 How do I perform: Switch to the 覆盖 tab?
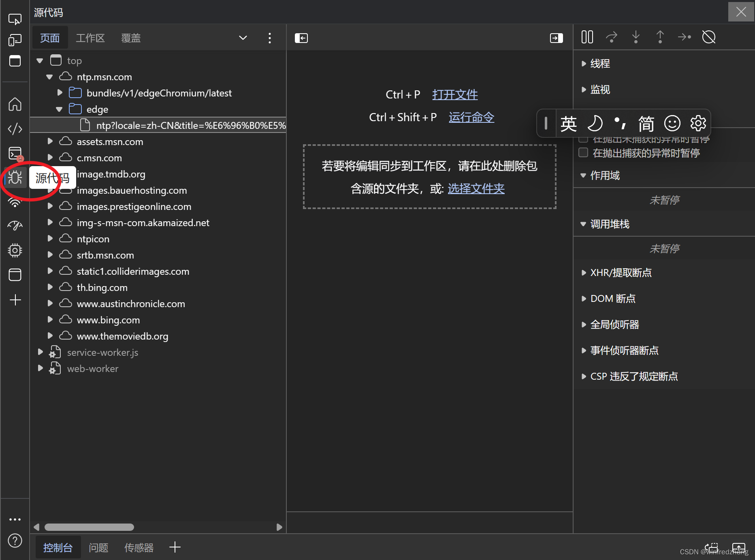tap(131, 38)
